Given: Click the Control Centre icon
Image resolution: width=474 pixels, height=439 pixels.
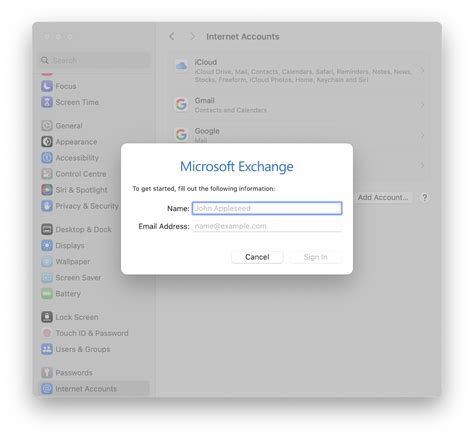Looking at the screenshot, I should (47, 174).
